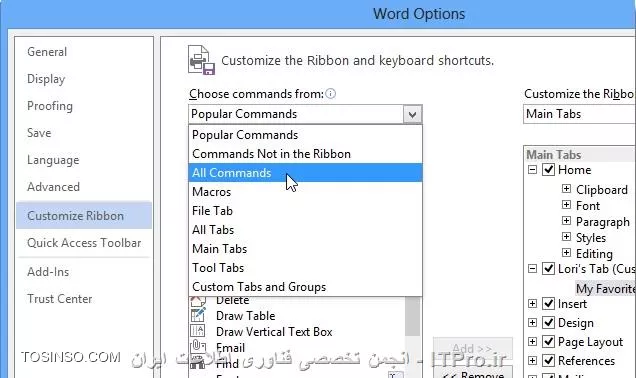Choose All Tabs option
This screenshot has width=636, height=378.
coord(305,230)
